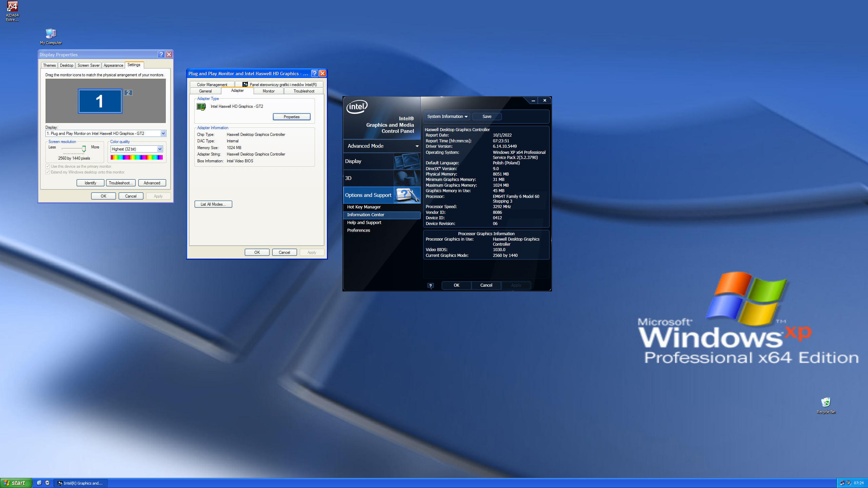The height and width of the screenshot is (488, 868).
Task: Open the Screen Saver tab
Action: point(88,65)
